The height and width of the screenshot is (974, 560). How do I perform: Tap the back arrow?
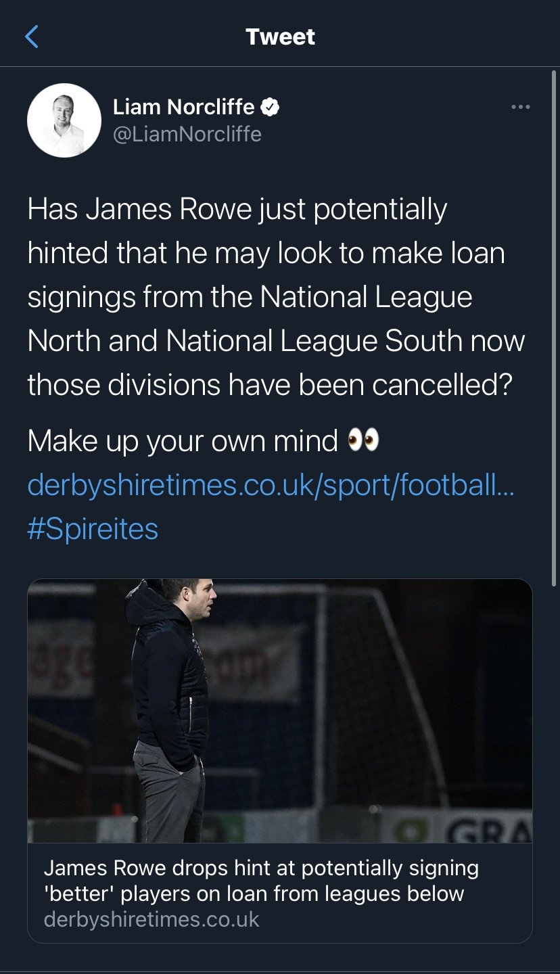click(x=32, y=37)
